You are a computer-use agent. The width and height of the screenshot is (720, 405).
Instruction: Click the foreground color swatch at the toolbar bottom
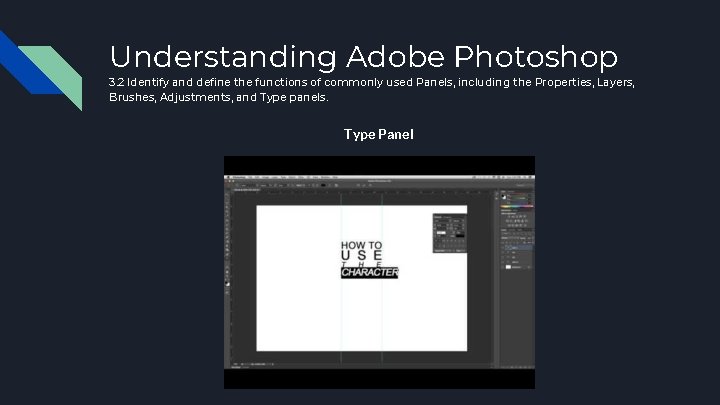[x=227, y=284]
